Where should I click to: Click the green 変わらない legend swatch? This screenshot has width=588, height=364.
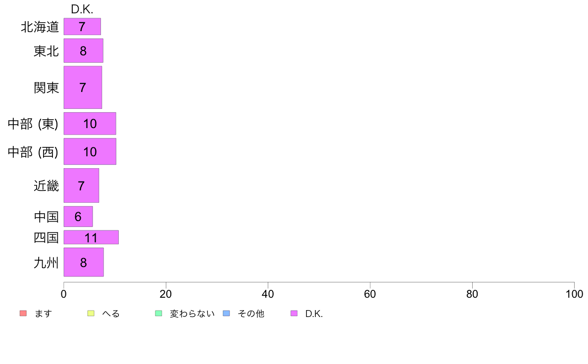pos(158,313)
